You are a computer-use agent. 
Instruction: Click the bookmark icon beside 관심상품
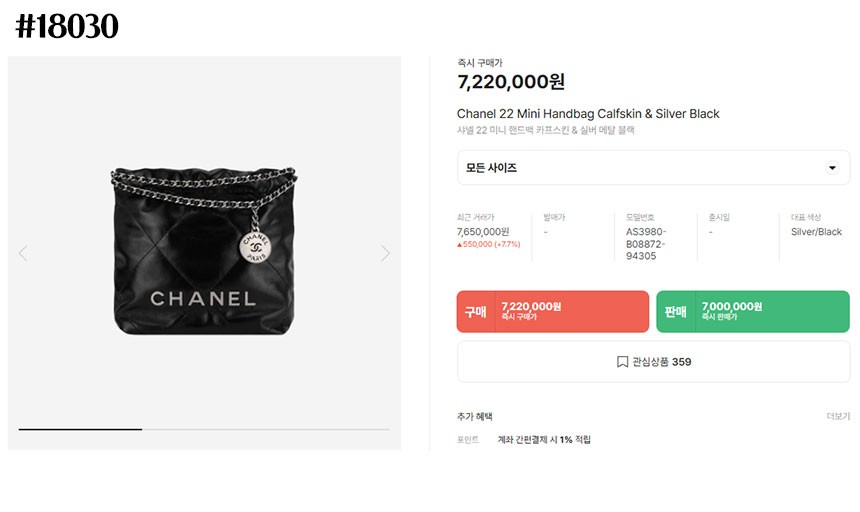[x=622, y=362]
